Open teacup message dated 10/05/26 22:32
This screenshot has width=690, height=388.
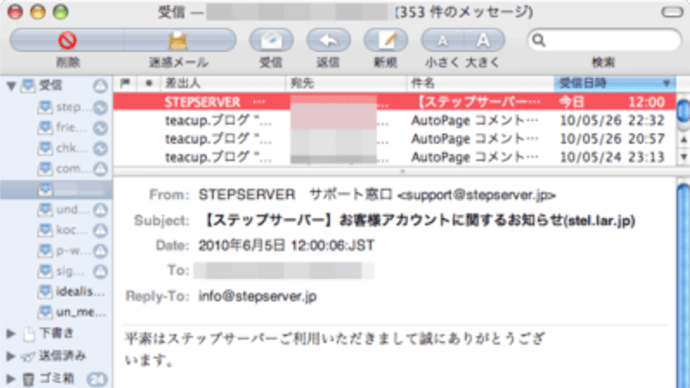395,120
